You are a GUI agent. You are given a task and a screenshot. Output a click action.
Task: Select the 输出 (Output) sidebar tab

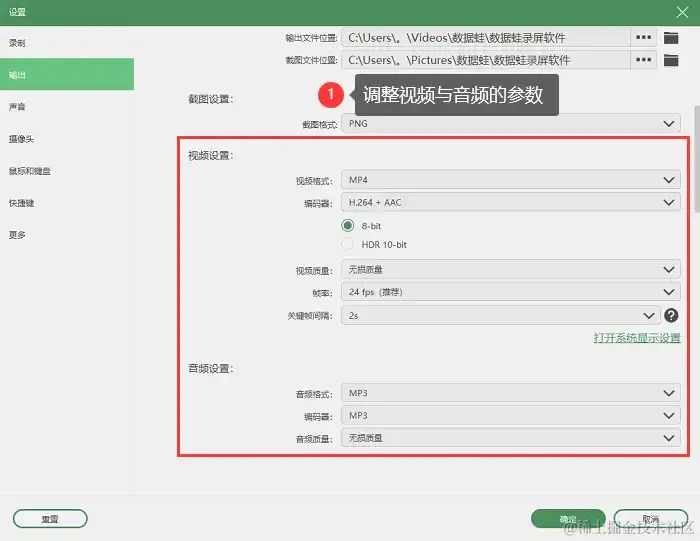coord(67,75)
